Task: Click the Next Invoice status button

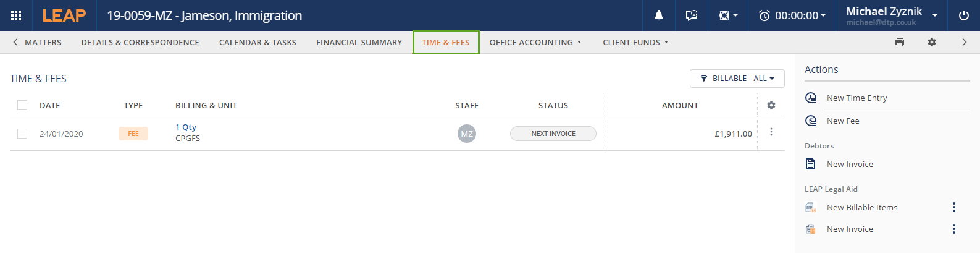Action: 553,134
